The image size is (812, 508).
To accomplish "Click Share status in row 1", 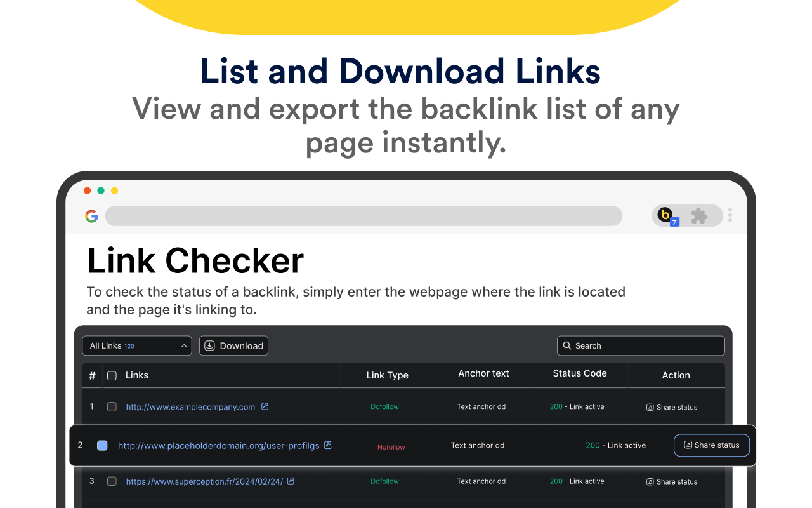I will click(672, 407).
